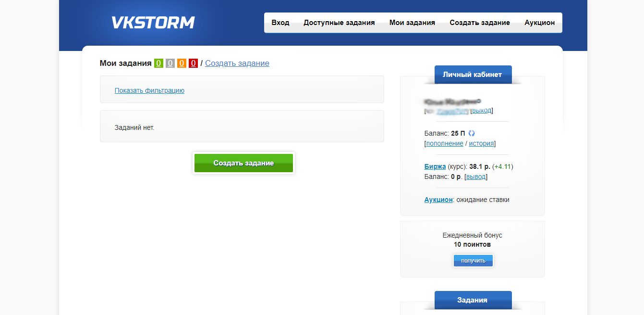This screenshot has width=644, height=315.
Task: Claim the daily bonus with получить button
Action: 473,260
